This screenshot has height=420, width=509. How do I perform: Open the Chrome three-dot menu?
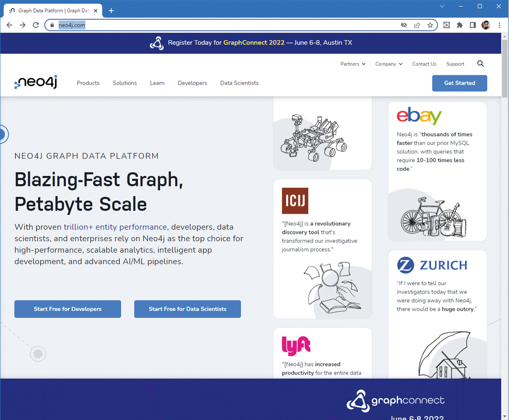[499, 25]
